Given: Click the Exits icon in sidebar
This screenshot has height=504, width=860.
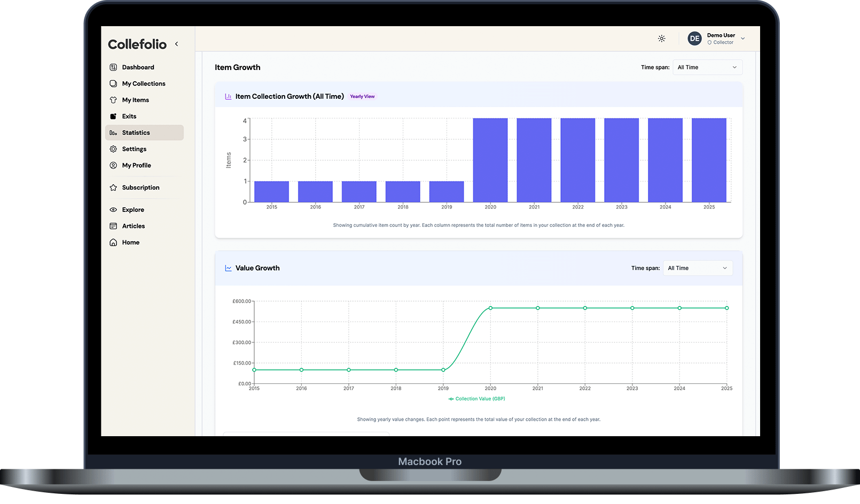Looking at the screenshot, I should (x=113, y=116).
